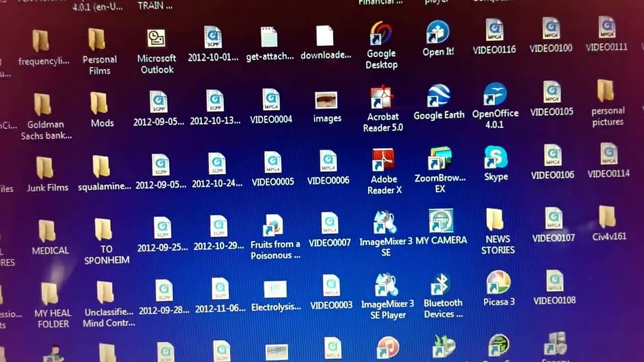Screen dimensions: 644x362
Task: Open the Mods folder
Action: (99, 103)
